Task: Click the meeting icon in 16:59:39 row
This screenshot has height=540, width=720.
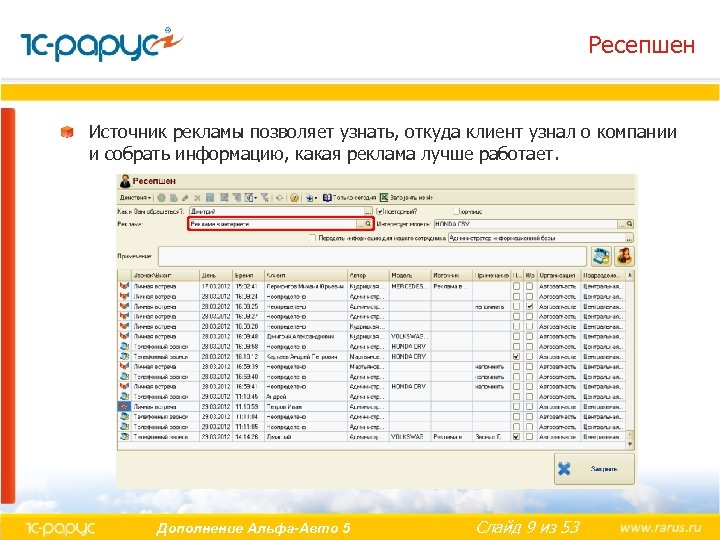Action: (x=124, y=366)
